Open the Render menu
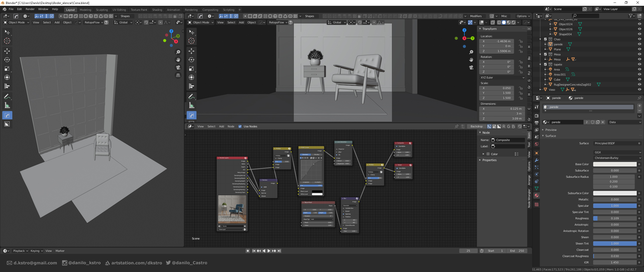644x272 pixels. point(30,9)
